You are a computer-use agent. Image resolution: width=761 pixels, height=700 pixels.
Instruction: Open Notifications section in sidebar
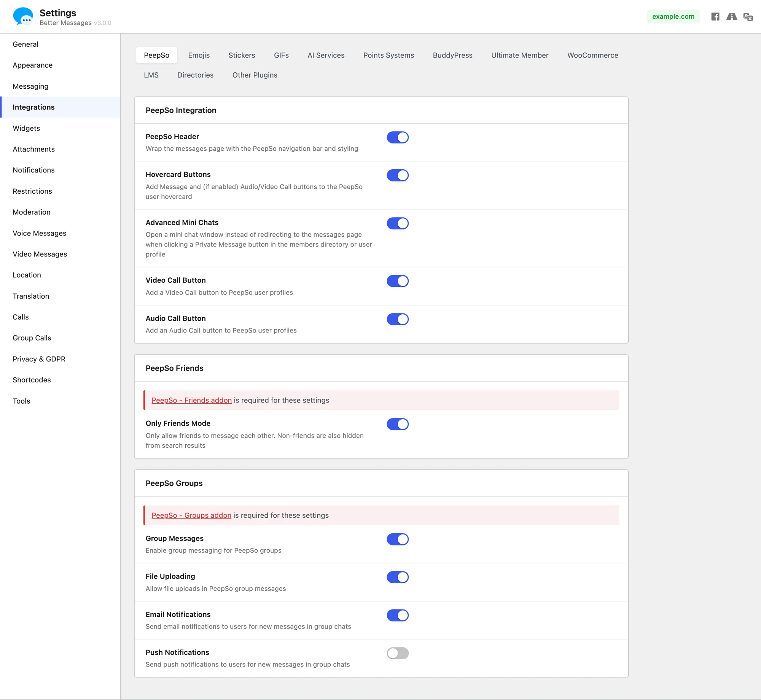60,170
